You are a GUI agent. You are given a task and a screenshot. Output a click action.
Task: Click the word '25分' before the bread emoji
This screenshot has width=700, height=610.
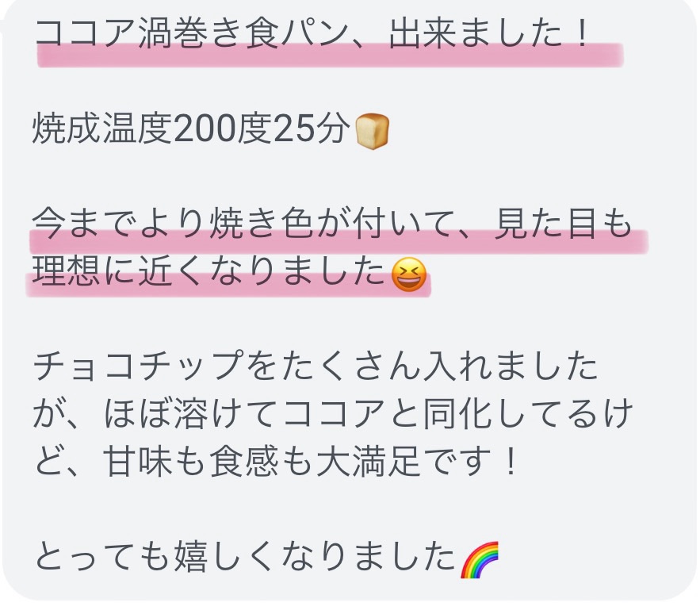(311, 129)
